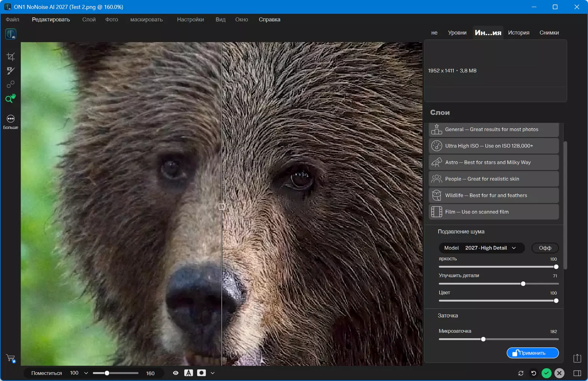Select the green zoom and pan tool

click(x=10, y=98)
